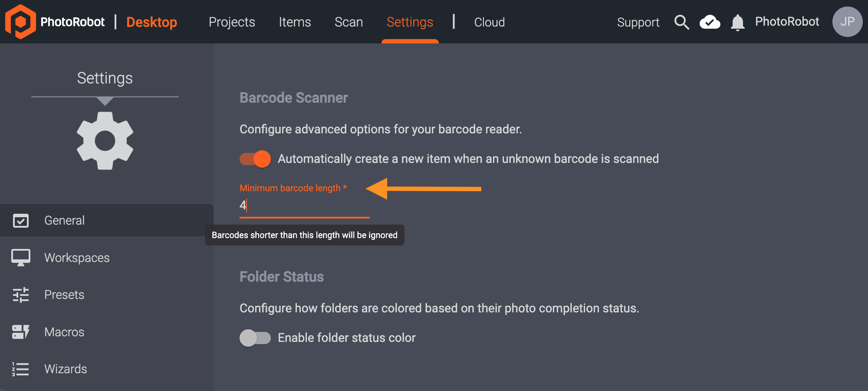Click the JP user avatar
The height and width of the screenshot is (391, 868).
[847, 22]
